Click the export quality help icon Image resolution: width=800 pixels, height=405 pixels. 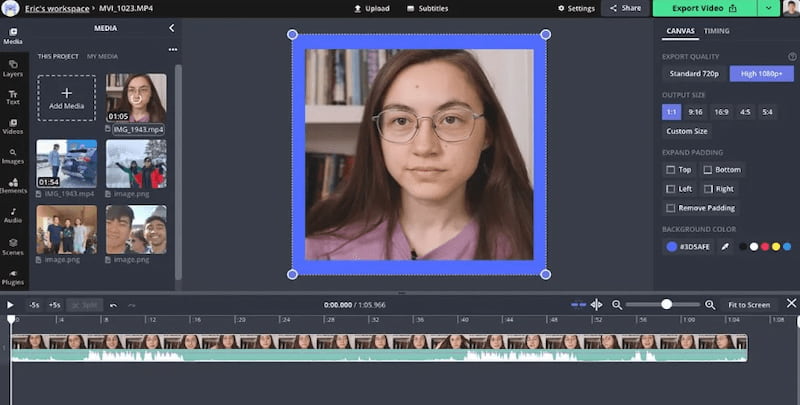(x=792, y=57)
